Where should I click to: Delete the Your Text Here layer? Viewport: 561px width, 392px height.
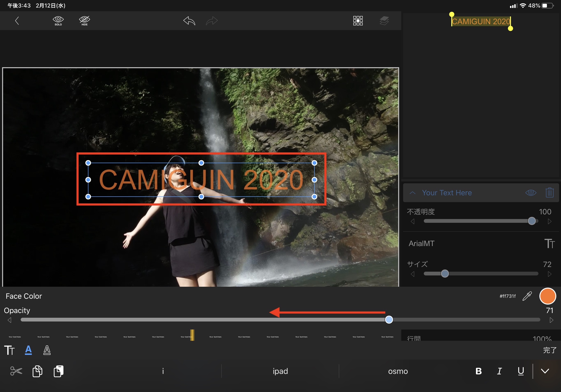(x=549, y=192)
